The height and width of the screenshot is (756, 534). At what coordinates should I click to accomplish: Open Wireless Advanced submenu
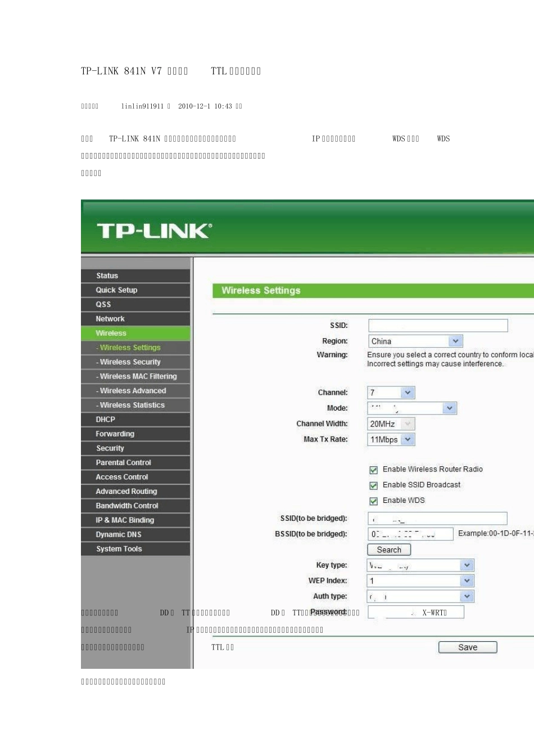(135, 390)
